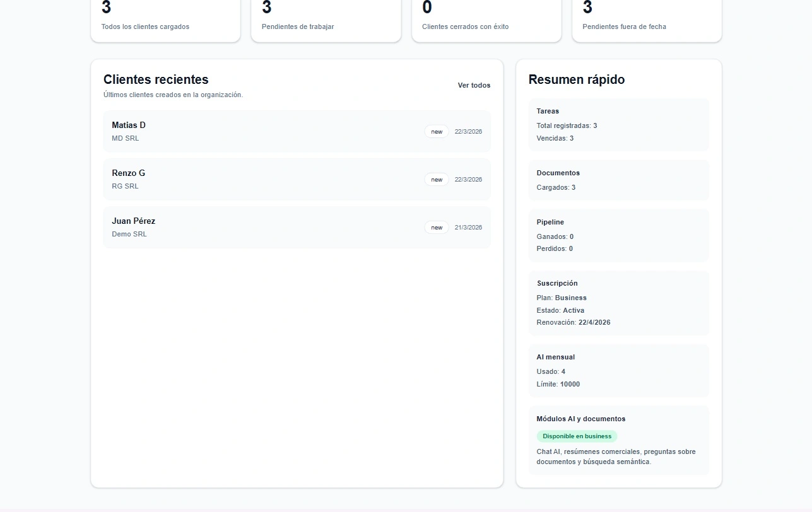Screen dimensions: 812x512
Task: Click Ganados: 0 text
Action: [x=555, y=236]
